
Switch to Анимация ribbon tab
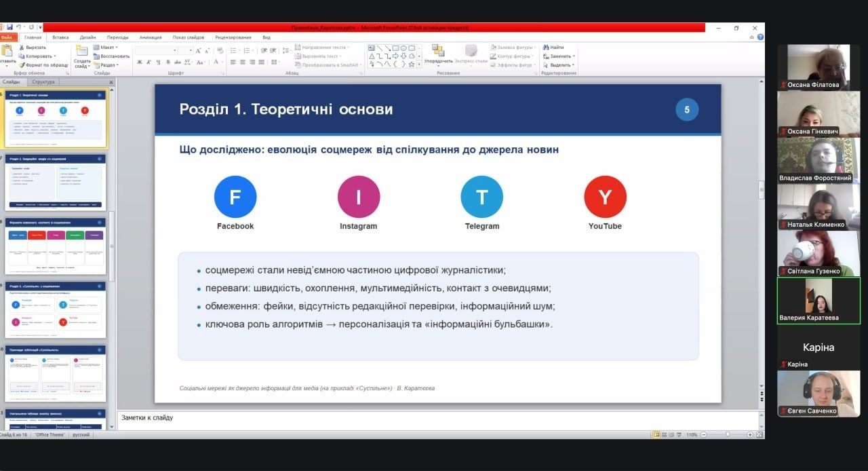(x=151, y=37)
